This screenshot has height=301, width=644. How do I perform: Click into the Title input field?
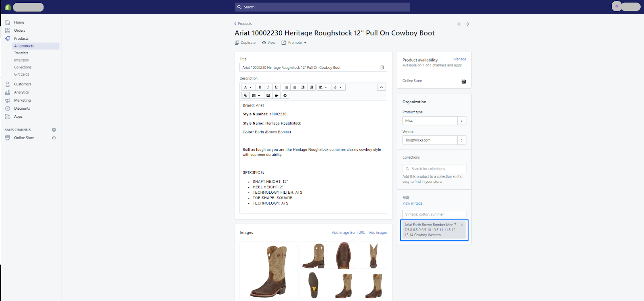tap(313, 68)
